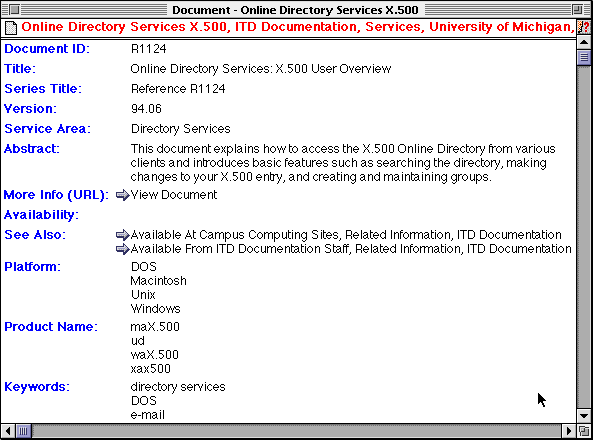
Task: Click the See Also field label
Action: 35,235
